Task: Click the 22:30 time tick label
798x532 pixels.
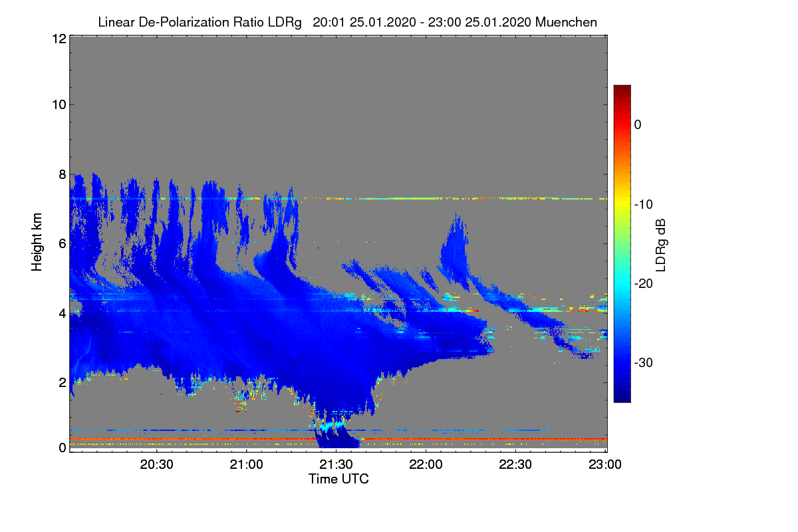Action: click(516, 464)
